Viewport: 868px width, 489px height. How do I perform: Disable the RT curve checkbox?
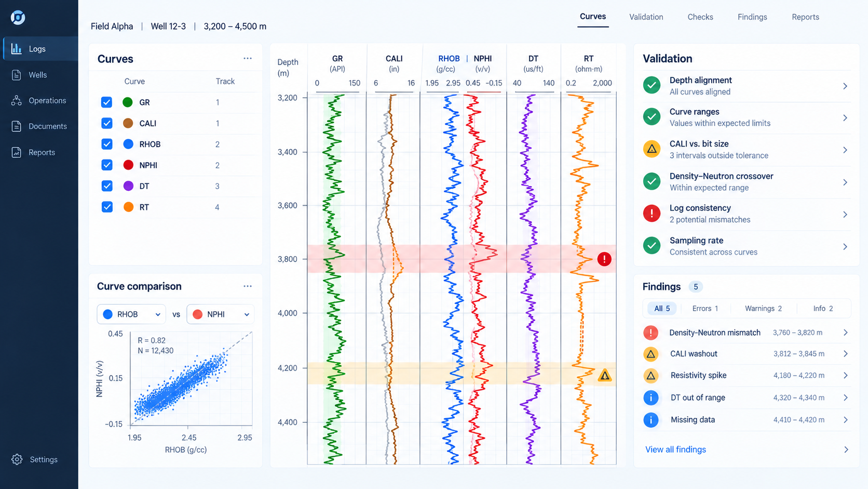[x=107, y=207]
